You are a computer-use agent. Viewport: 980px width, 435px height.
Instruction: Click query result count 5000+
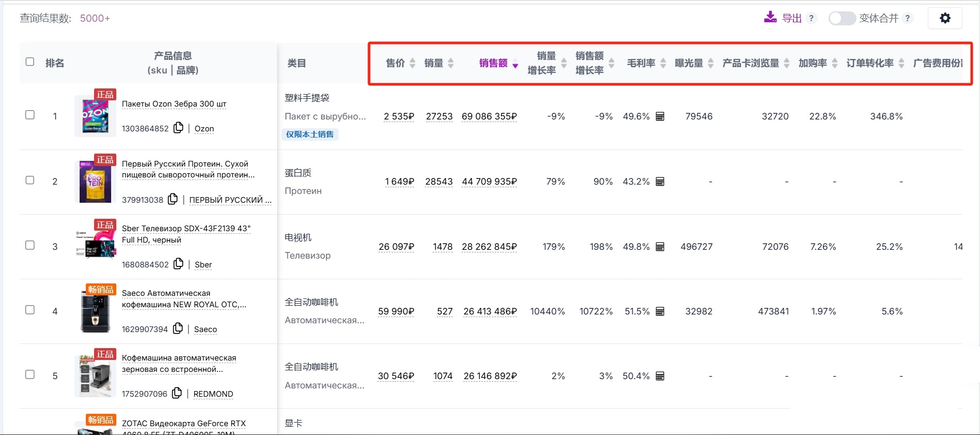[95, 18]
